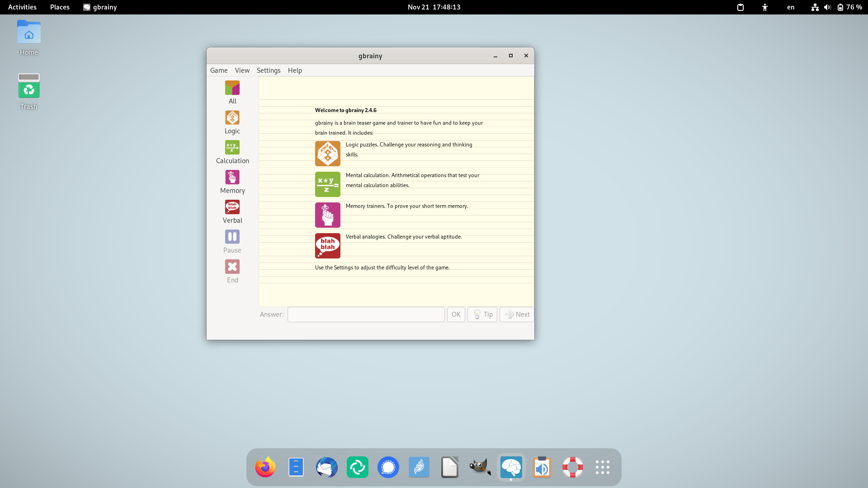Launch Firefox from the dock

coord(265,467)
